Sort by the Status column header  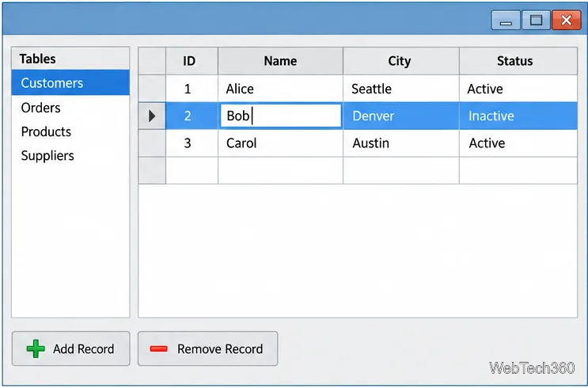click(x=518, y=61)
